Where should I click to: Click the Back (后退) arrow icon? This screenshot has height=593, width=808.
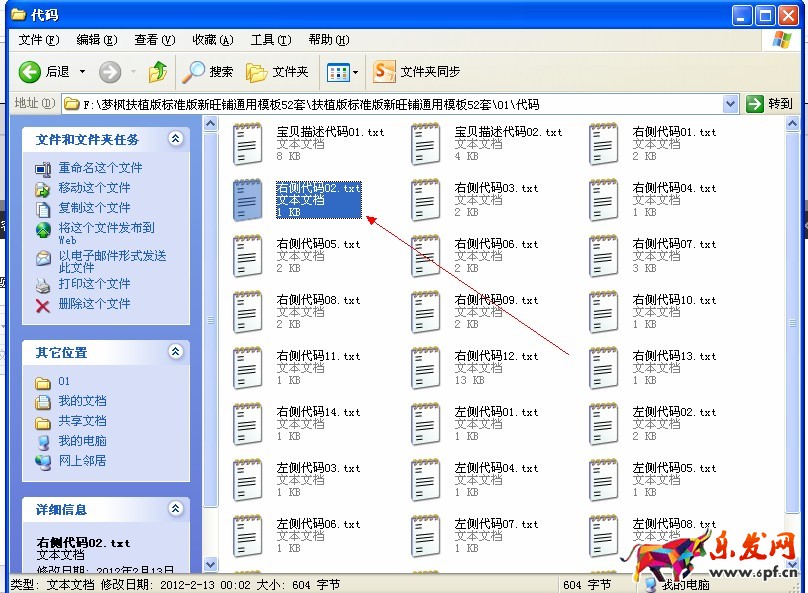(x=30, y=72)
